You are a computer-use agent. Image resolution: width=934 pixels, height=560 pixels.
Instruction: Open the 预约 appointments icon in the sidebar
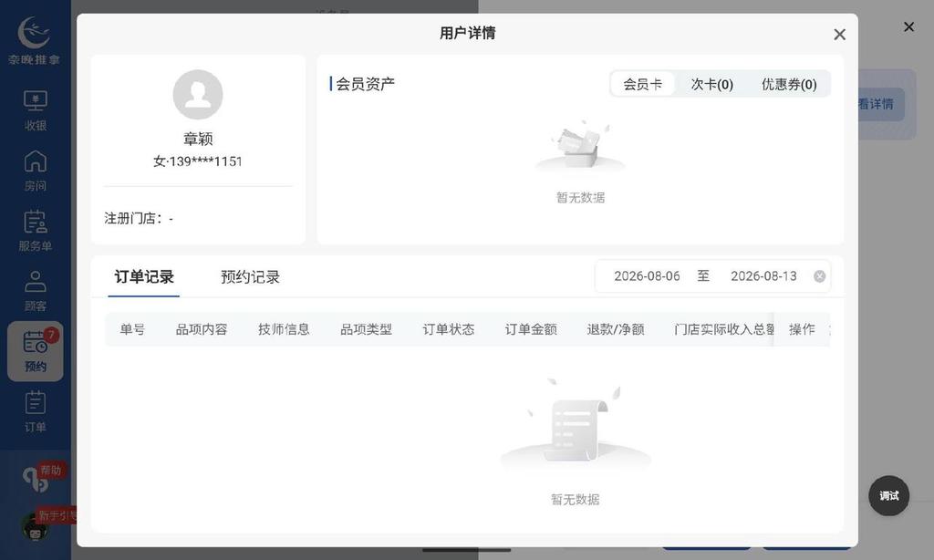pyautogui.click(x=36, y=351)
